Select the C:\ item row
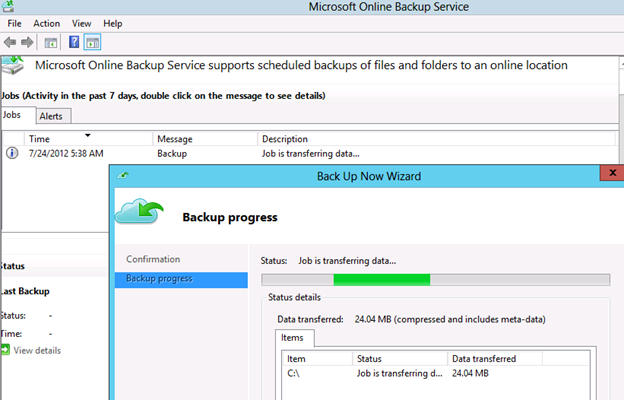 (x=436, y=373)
